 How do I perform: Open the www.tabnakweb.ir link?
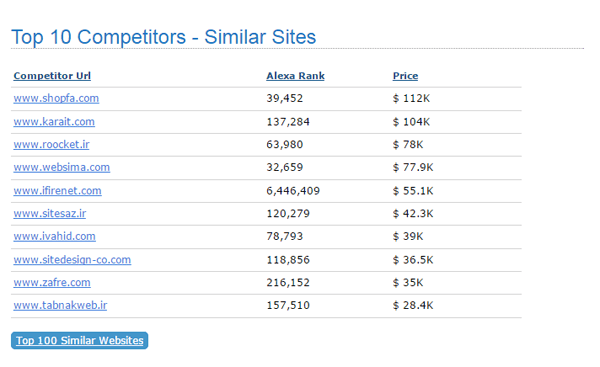(60, 305)
